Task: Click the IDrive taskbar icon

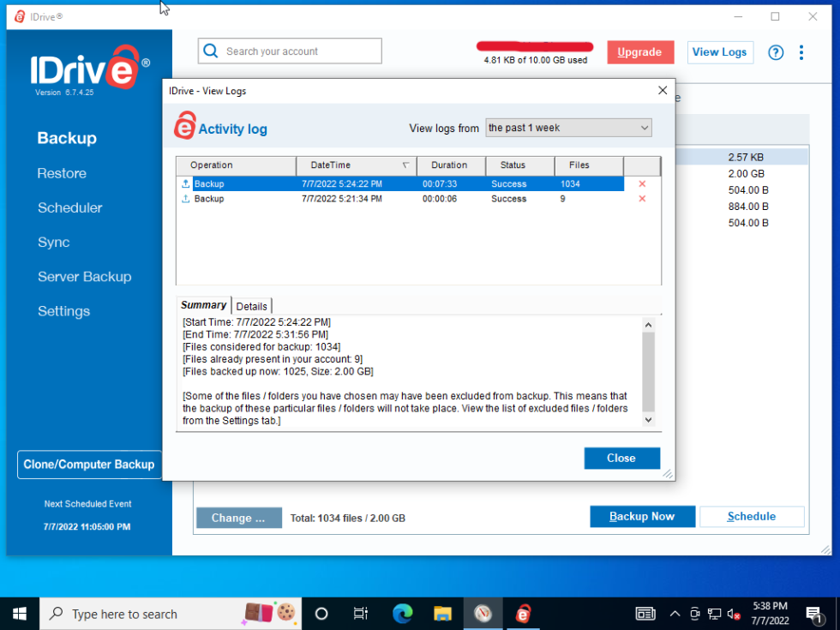Action: pyautogui.click(x=524, y=614)
